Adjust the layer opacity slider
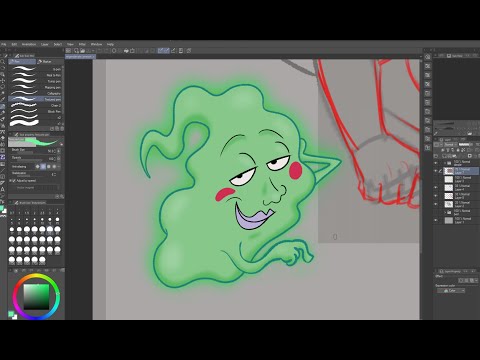The width and height of the screenshot is (480, 360). point(467,145)
